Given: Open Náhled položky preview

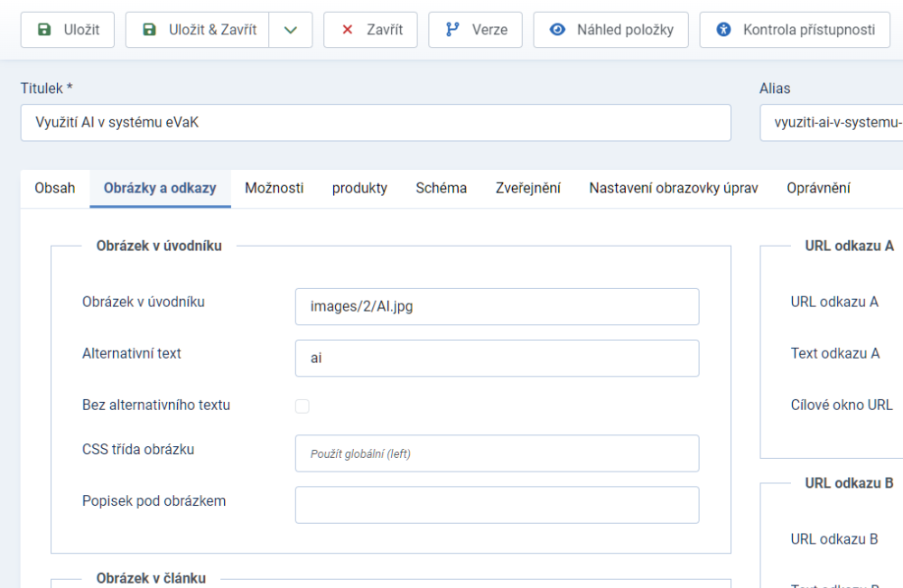Looking at the screenshot, I should coord(610,30).
